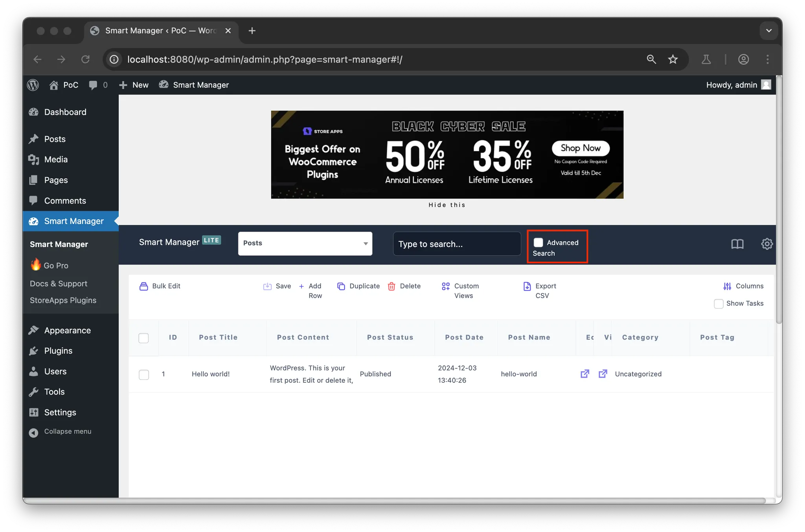The image size is (805, 532).
Task: Open Custom Views icon
Action: [x=445, y=286]
